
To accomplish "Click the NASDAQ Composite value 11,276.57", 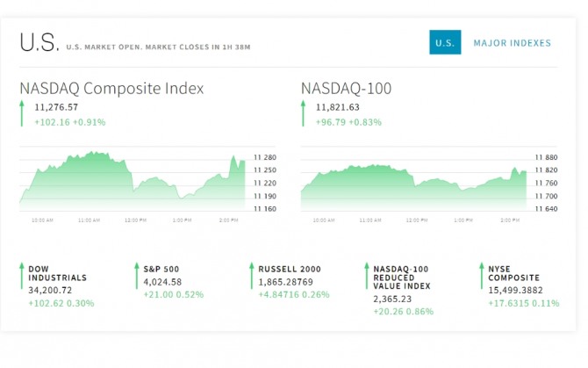I will point(57,107).
